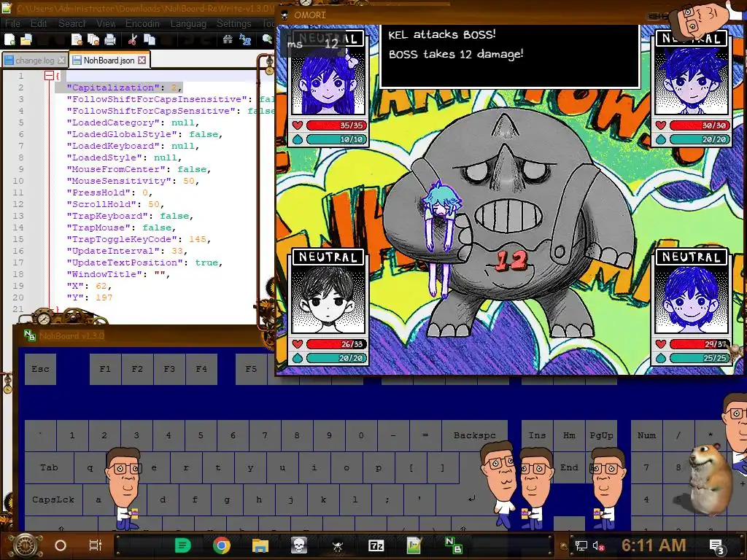Click the End key in NohBoard

tap(569, 467)
